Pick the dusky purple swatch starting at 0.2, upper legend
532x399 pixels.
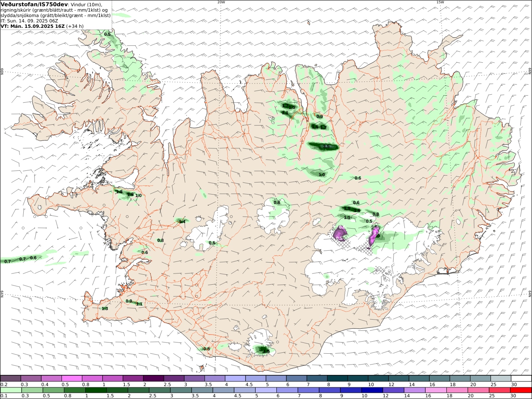[11, 378]
